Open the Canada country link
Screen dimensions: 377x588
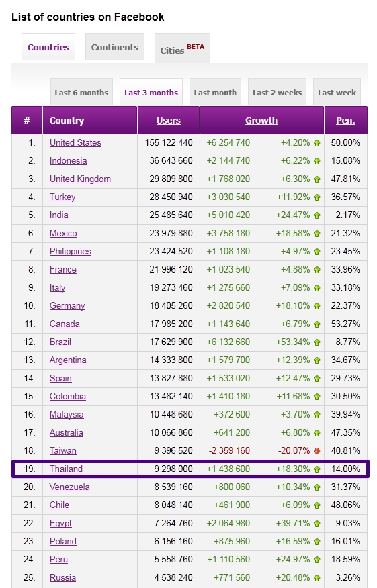tap(65, 324)
